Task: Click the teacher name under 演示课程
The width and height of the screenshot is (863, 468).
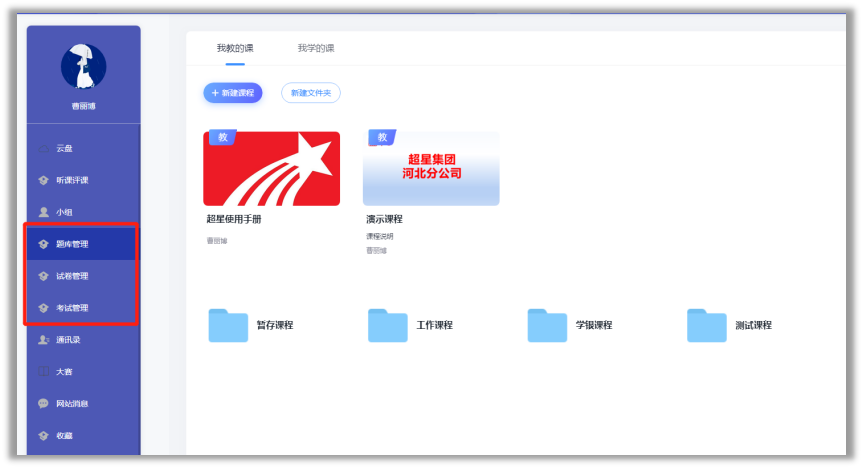Action: coord(376,251)
